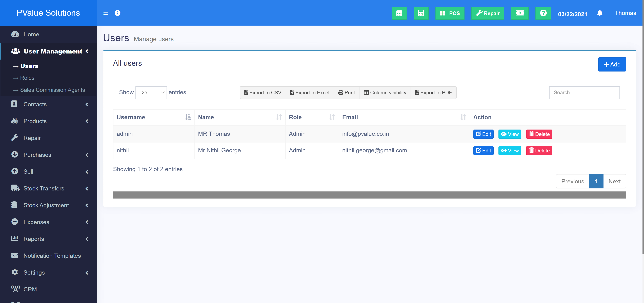Click the money bill icon button
The height and width of the screenshot is (303, 644).
pyautogui.click(x=519, y=13)
